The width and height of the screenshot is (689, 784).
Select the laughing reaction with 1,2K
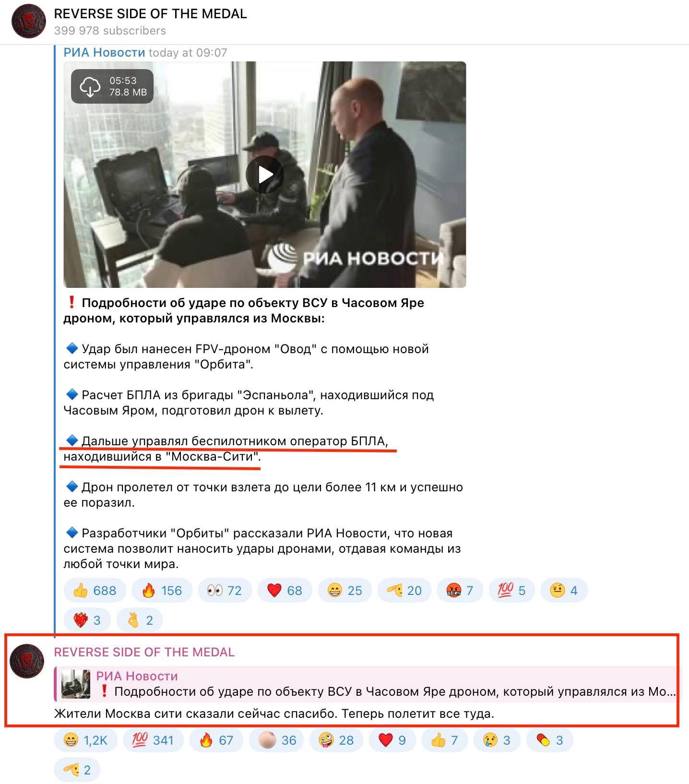pos(85,740)
